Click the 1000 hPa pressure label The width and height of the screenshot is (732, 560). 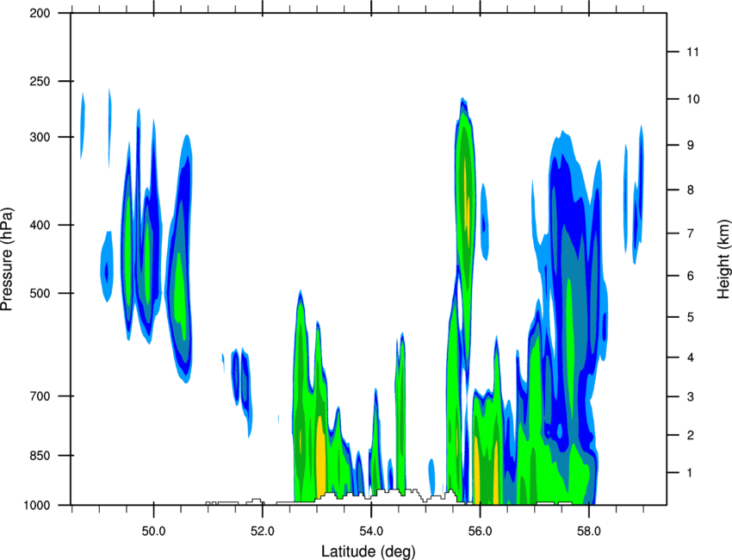pos(37,505)
